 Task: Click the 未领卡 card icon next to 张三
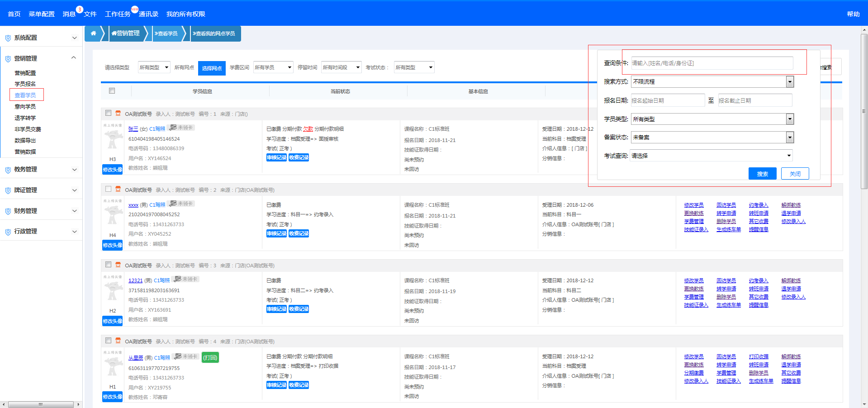coord(173,128)
